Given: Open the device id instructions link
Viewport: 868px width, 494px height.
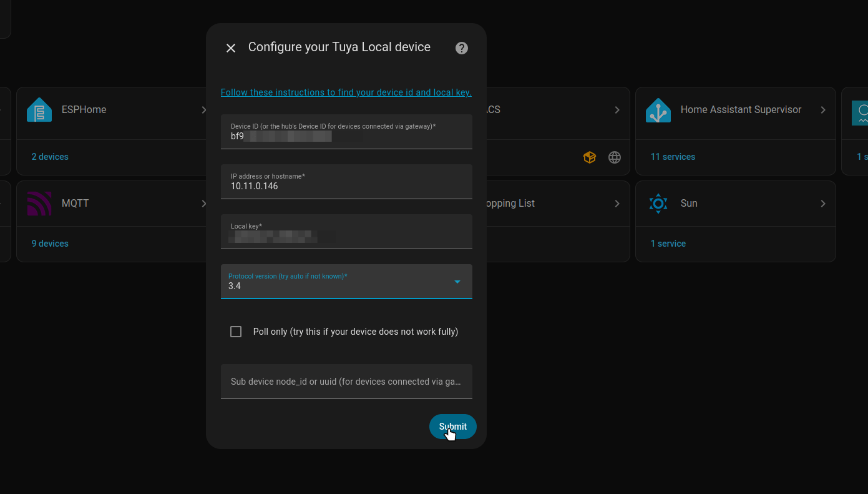Looking at the screenshot, I should pyautogui.click(x=346, y=92).
